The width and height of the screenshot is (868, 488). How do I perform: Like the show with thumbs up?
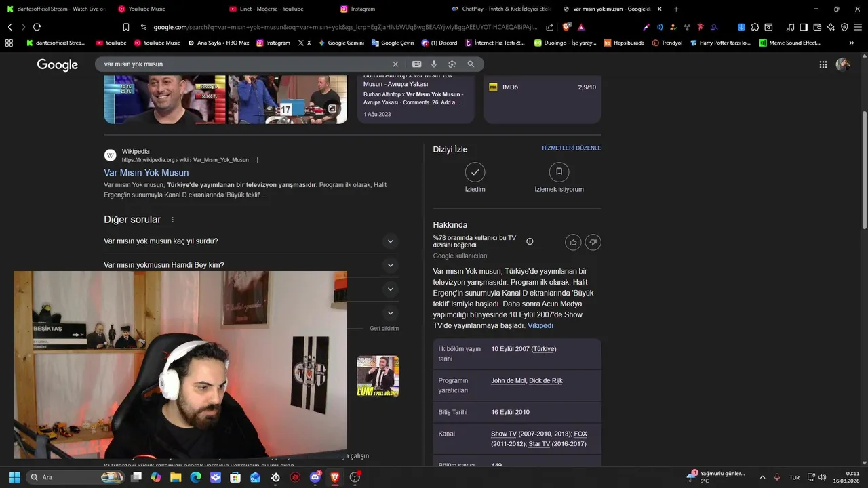[x=573, y=242]
